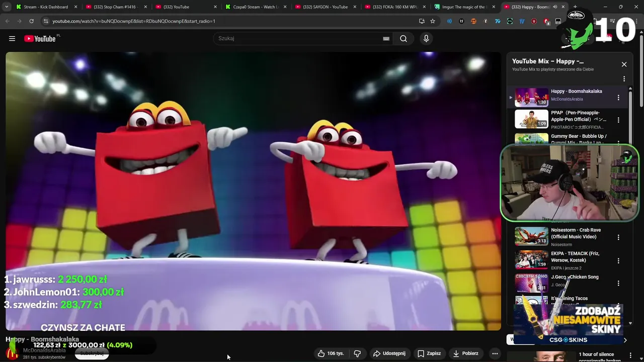Open the on-screen keyboard in search box
This screenshot has height=362, width=644.
(386, 39)
